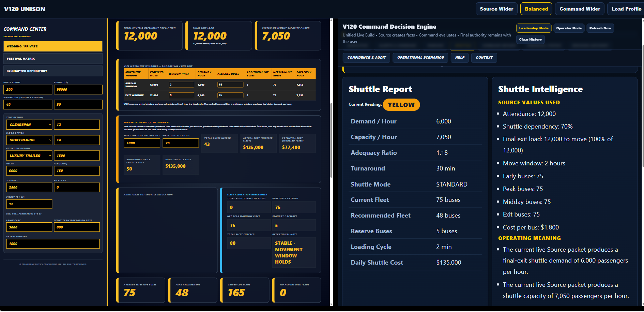Click the Driver Coverage value 165
This screenshot has height=312, width=644.
(x=236, y=293)
